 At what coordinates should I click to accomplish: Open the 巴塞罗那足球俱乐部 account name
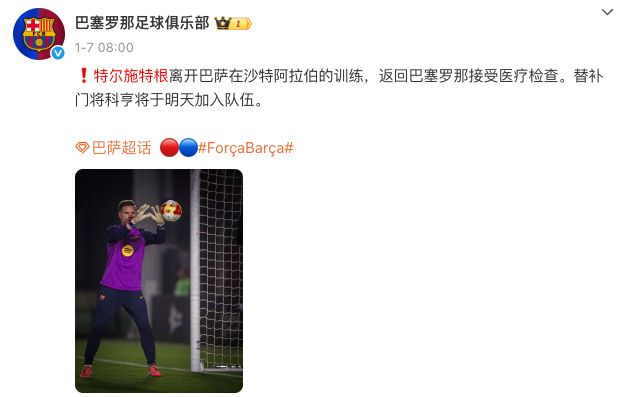(142, 23)
